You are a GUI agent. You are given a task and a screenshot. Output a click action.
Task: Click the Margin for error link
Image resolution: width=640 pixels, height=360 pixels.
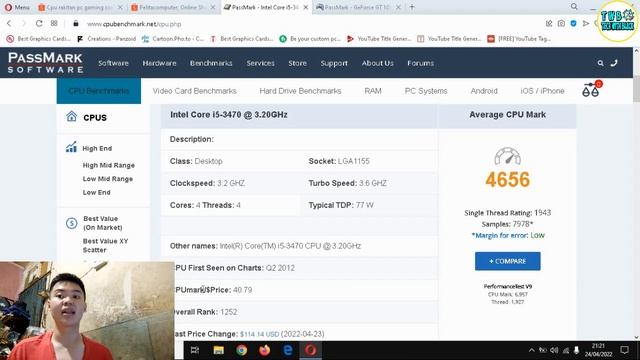(x=500, y=236)
